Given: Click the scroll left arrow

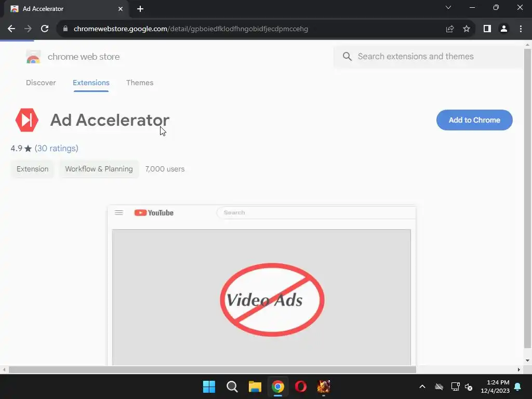Looking at the screenshot, I should (x=4, y=369).
